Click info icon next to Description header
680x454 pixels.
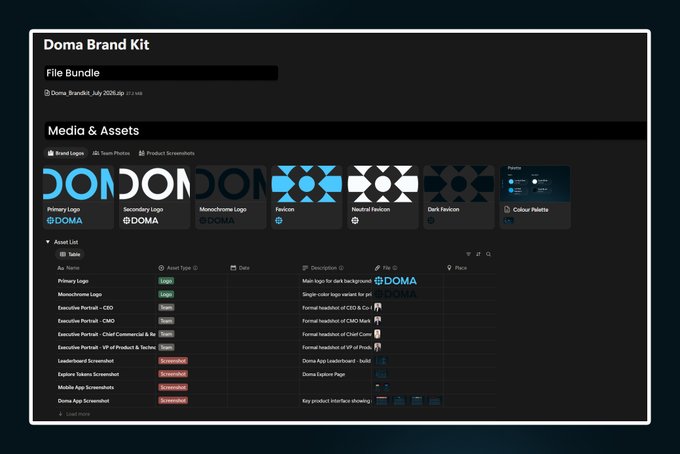point(341,268)
